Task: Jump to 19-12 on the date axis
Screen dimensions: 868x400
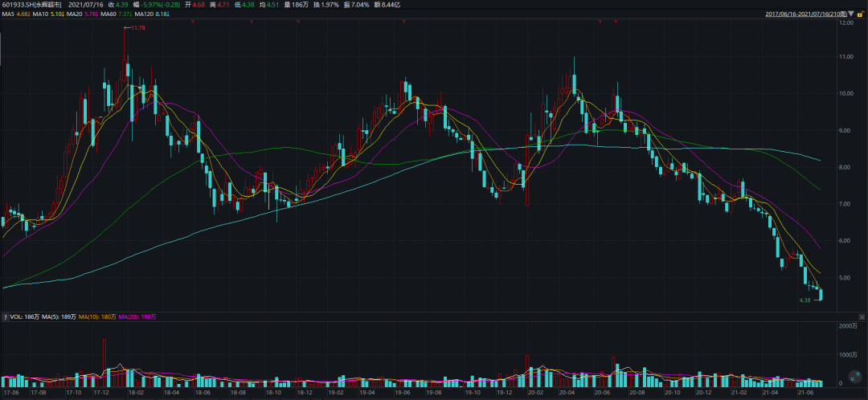Action: [x=504, y=392]
